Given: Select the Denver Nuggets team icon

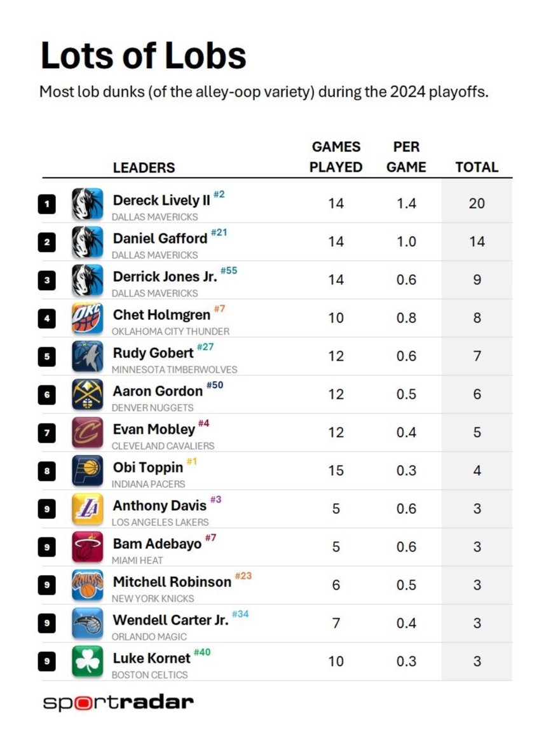Looking at the screenshot, I should tap(87, 394).
